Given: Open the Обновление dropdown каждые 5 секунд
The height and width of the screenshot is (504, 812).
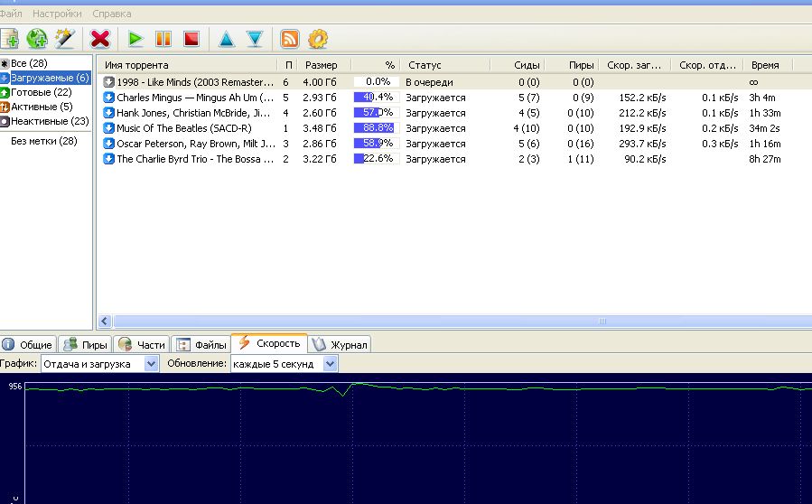Looking at the screenshot, I should click(x=284, y=364).
